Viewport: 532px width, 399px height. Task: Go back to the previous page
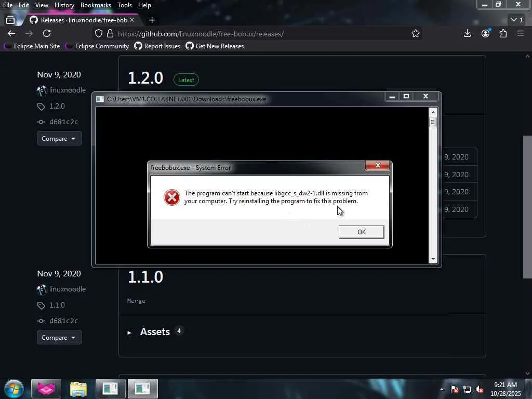pyautogui.click(x=11, y=33)
